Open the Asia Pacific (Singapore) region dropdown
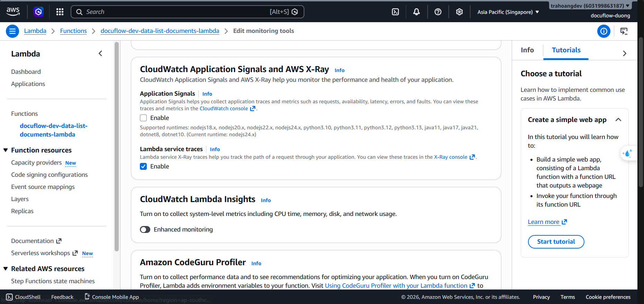Screen dimensions: 644x304 coord(508,12)
